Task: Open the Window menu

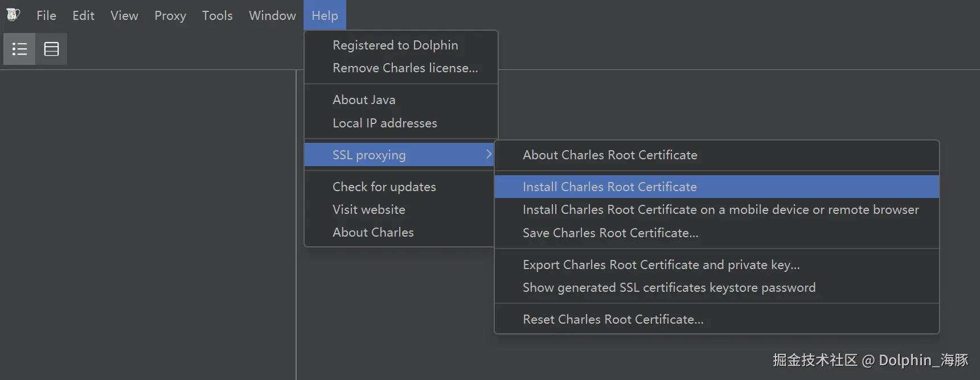Action: tap(272, 15)
